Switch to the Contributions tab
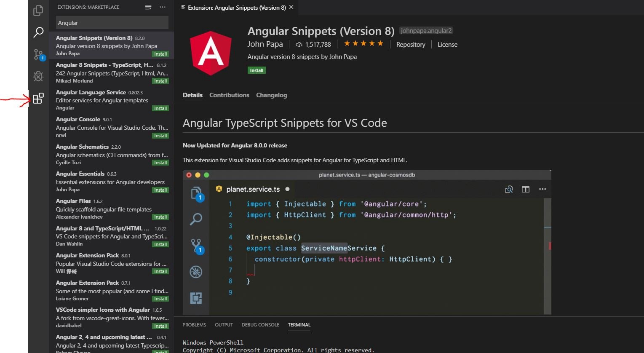 tap(229, 95)
